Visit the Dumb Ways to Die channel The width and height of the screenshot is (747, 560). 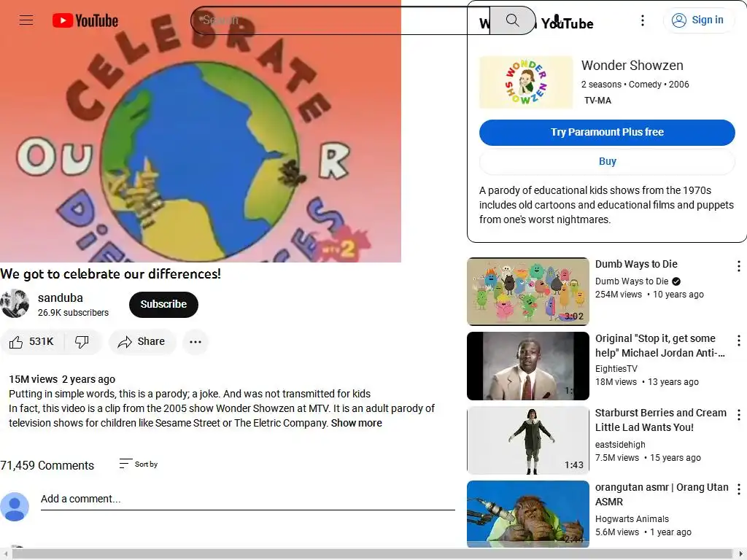pyautogui.click(x=632, y=281)
